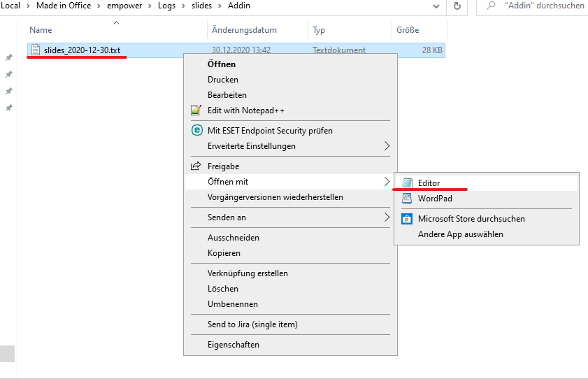Viewport: 588px width, 379px height.
Task: Expand chevron after Local breadcrumb
Action: 28,6
